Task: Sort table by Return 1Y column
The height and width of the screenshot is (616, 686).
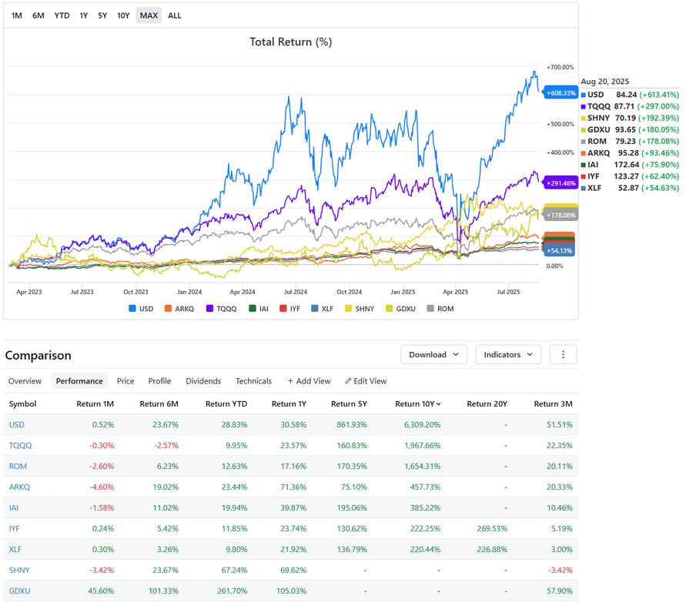Action: tap(289, 404)
